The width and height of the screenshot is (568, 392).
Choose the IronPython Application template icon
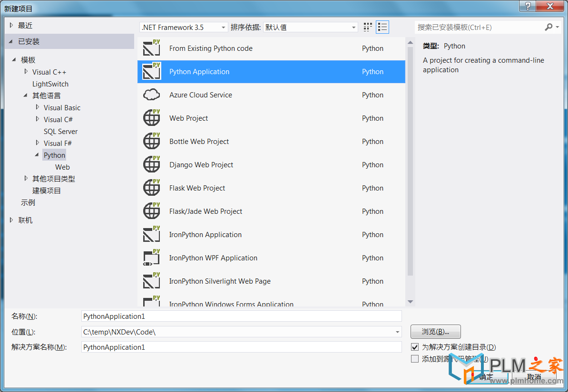tap(151, 235)
